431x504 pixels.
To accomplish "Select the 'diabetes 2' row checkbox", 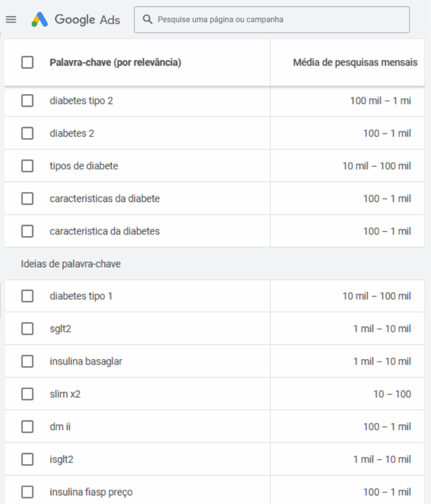I will (x=28, y=133).
